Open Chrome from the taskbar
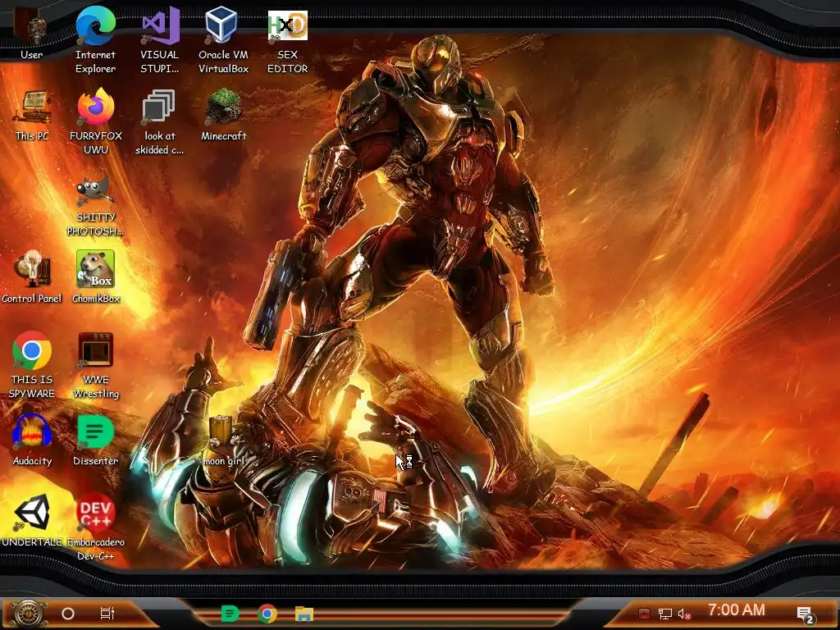The image size is (840, 630). 267,614
